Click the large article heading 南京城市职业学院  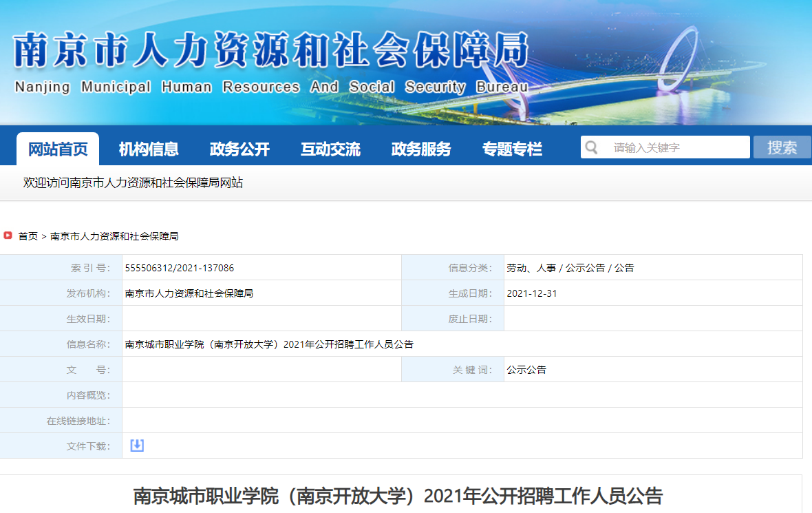(398, 496)
